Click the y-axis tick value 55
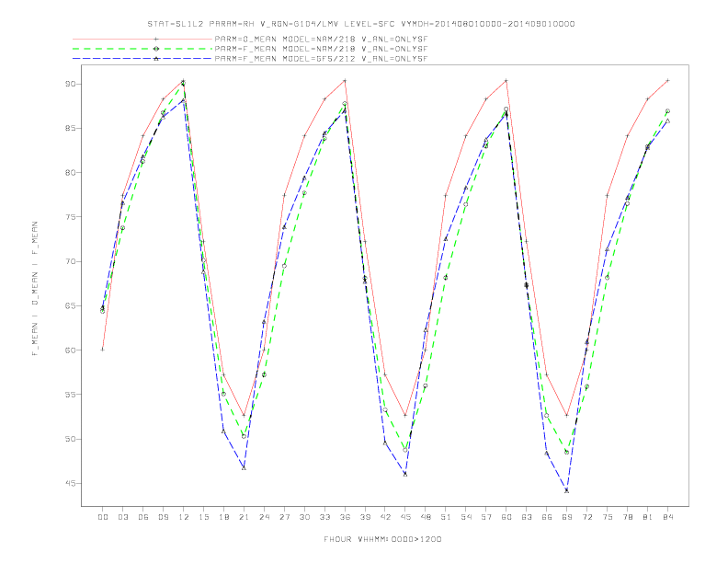This screenshot has width=728, height=563. point(71,395)
